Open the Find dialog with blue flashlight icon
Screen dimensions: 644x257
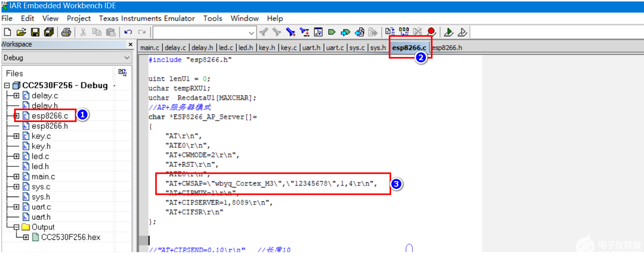[x=291, y=32]
